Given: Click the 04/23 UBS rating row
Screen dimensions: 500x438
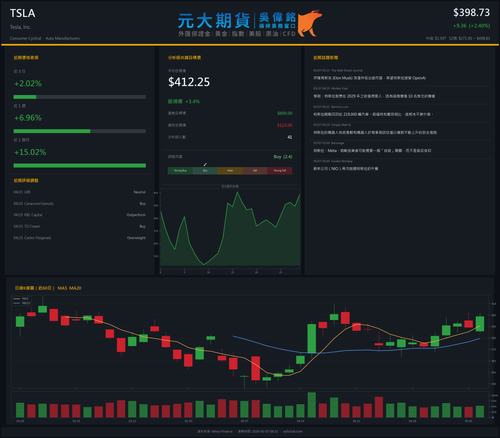Looking at the screenshot, I should [80, 192].
